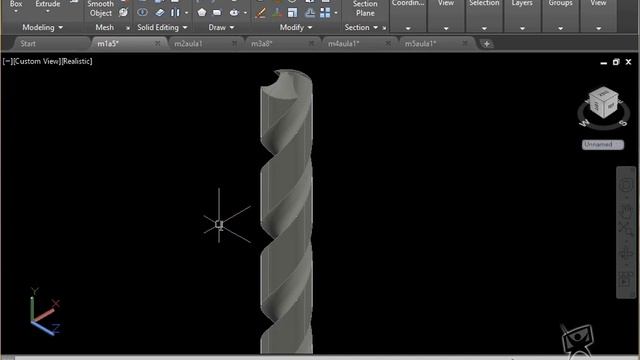Open the [Realistic] visual style menu
The height and width of the screenshot is (360, 640).
point(77,61)
